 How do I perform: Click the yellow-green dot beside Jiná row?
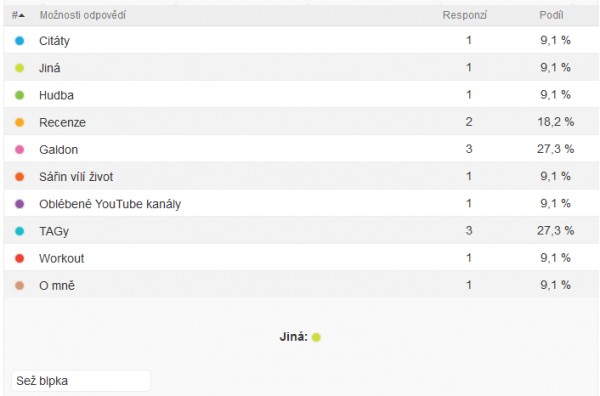tap(20, 68)
